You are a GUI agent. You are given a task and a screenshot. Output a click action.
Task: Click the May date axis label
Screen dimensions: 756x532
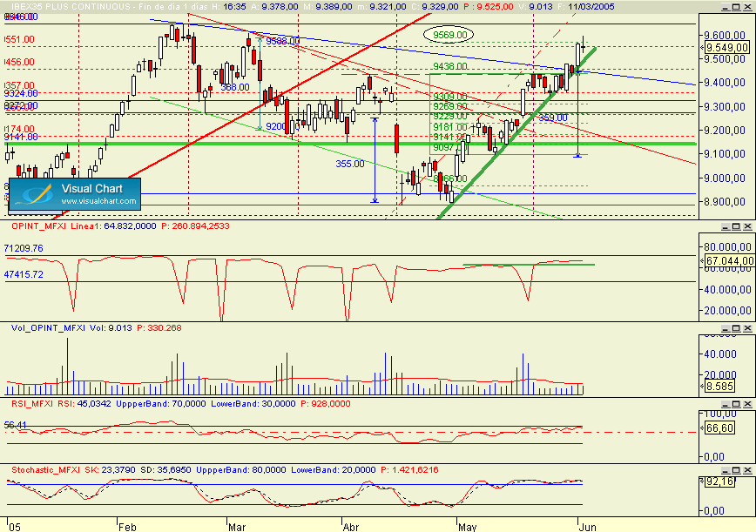(x=467, y=527)
